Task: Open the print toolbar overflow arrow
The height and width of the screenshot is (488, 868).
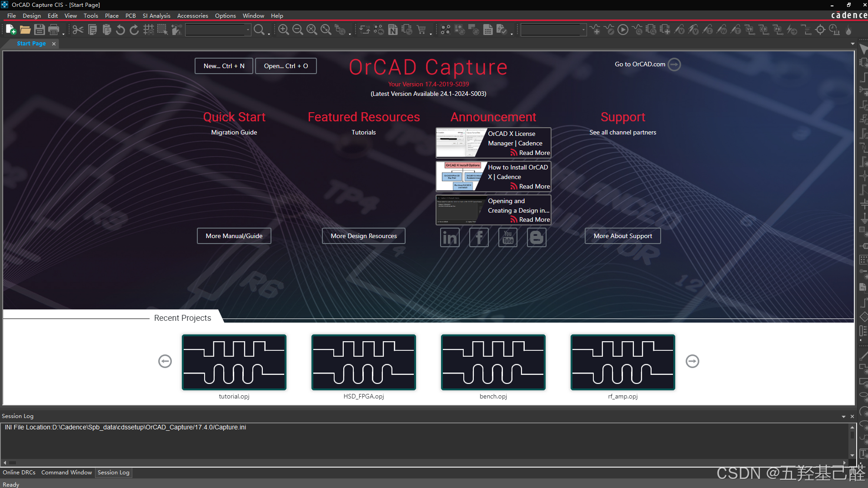Action: [x=63, y=33]
